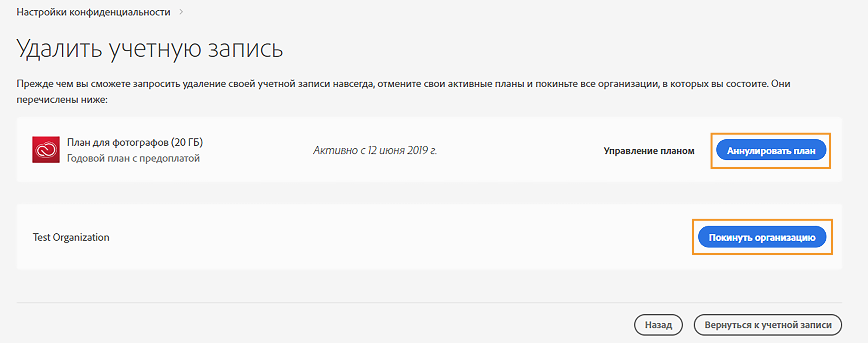Click the перечислены ниже: text line
868x343 pixels.
62,100
